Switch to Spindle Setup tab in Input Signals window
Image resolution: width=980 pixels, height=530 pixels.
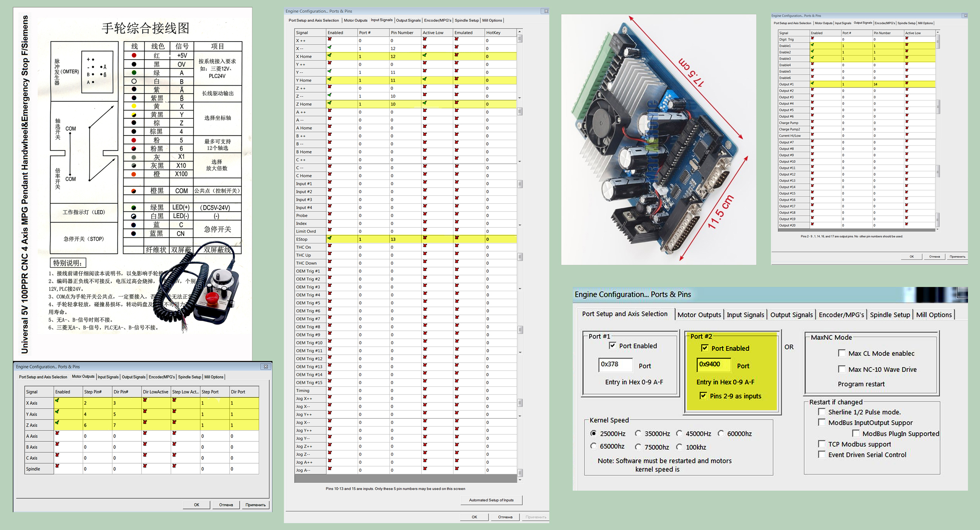tap(466, 20)
